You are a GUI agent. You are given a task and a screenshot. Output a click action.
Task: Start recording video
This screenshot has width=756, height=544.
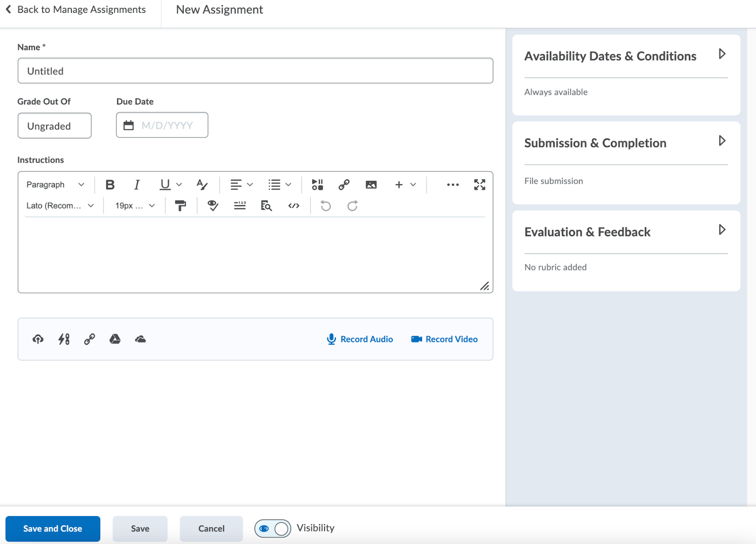[444, 339]
